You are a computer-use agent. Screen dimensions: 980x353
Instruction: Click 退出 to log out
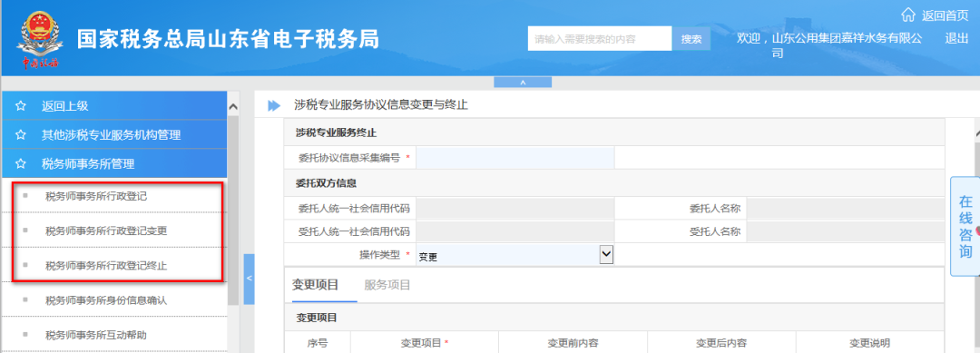tap(957, 38)
